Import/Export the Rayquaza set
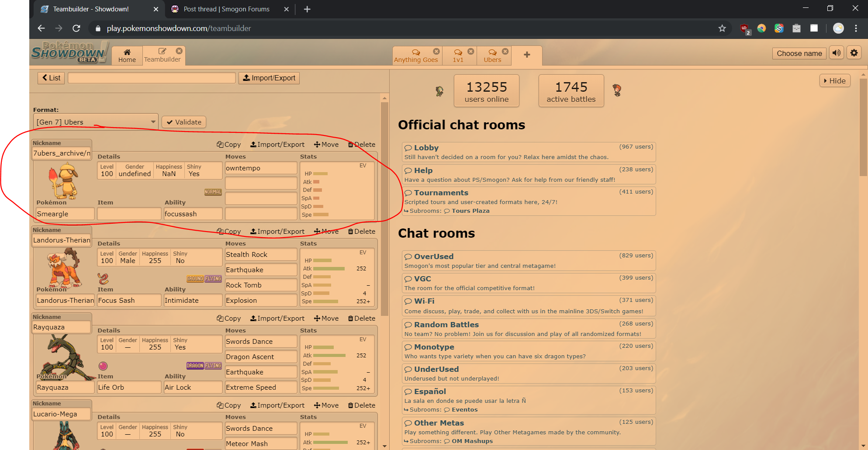 pos(277,318)
